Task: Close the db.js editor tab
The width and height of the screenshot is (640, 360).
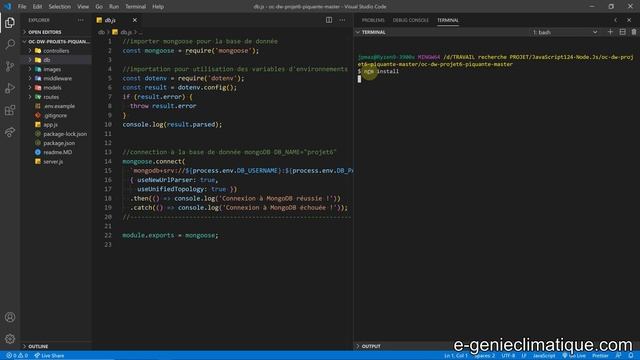Action: [x=135, y=20]
